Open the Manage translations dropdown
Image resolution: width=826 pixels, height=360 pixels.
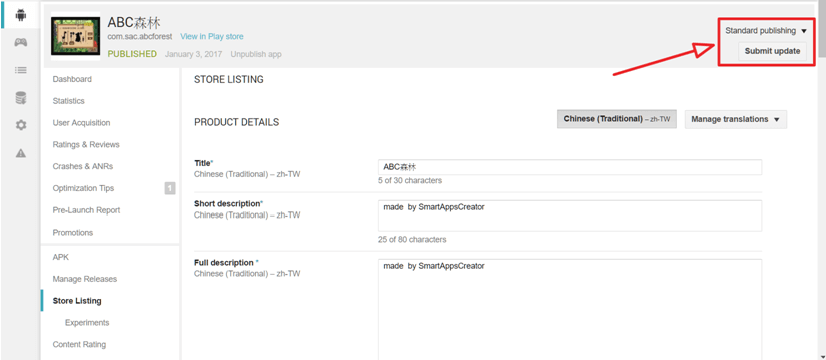(x=735, y=119)
